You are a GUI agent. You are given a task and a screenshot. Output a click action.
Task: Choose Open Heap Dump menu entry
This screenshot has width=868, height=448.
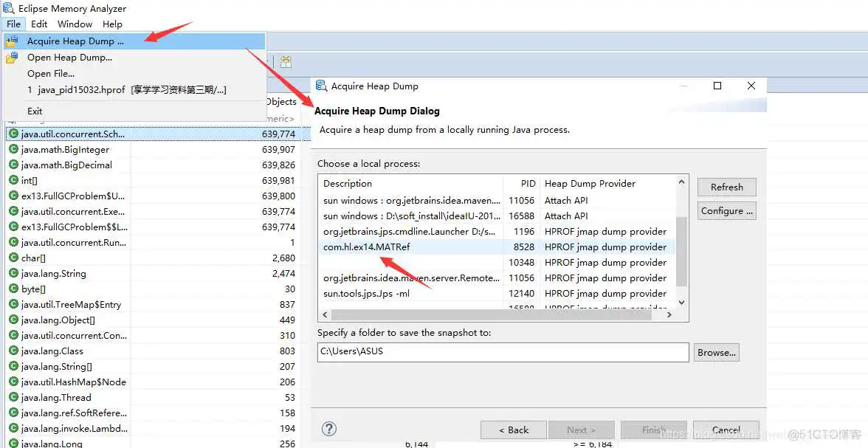click(x=134, y=57)
